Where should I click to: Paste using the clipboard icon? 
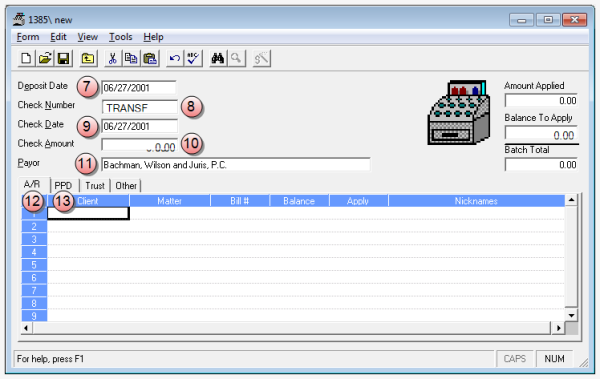click(x=150, y=59)
